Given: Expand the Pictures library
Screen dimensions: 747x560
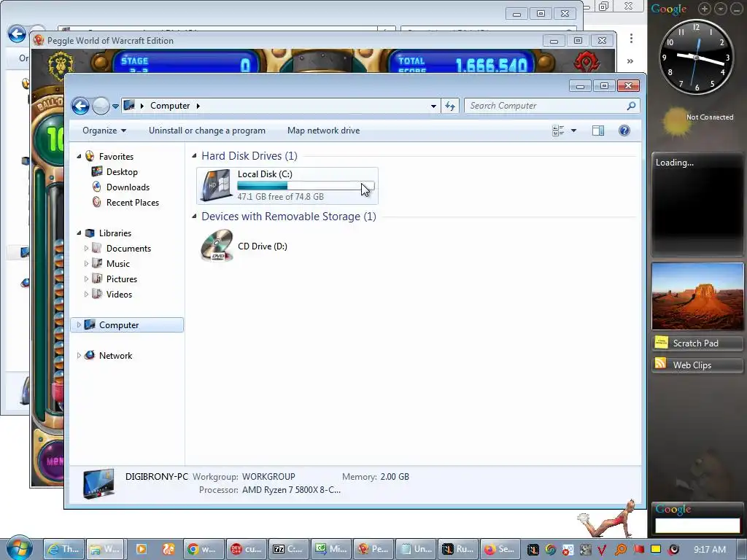Looking at the screenshot, I should pyautogui.click(x=86, y=279).
